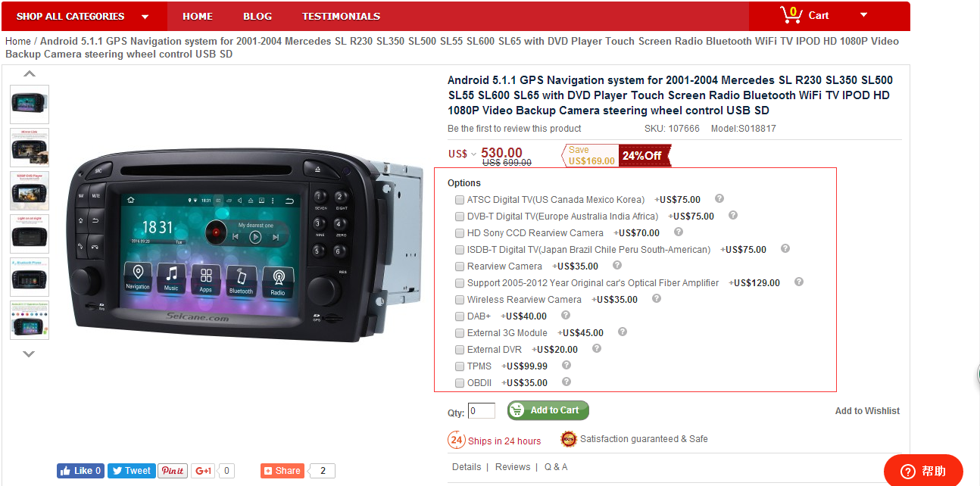Tick the External DVR checkbox
Screen dimensions: 980x486
coord(460,350)
